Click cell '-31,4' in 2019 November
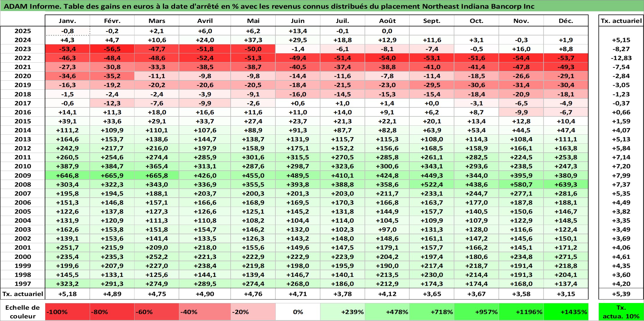 (521, 85)
